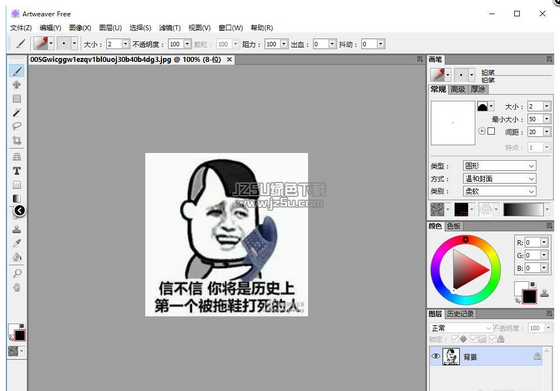
Task: Select the Text tool
Action: point(17,171)
